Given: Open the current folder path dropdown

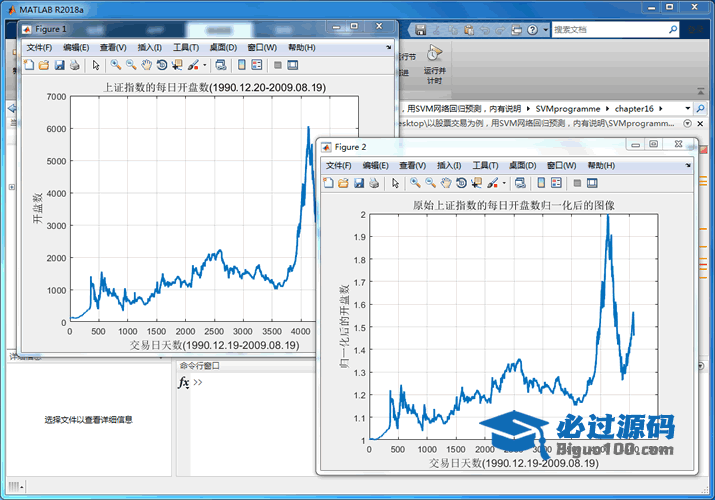Looking at the screenshot, I should click(685, 107).
